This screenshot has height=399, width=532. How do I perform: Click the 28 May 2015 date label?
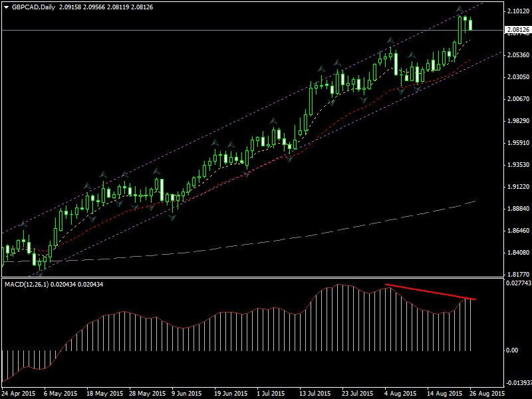pyautogui.click(x=147, y=394)
